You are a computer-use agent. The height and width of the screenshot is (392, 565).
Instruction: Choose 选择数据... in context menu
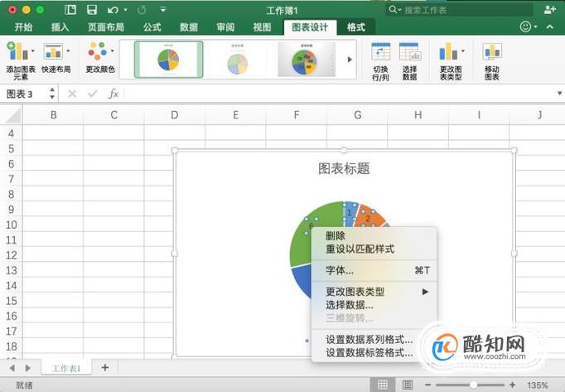[x=374, y=305]
